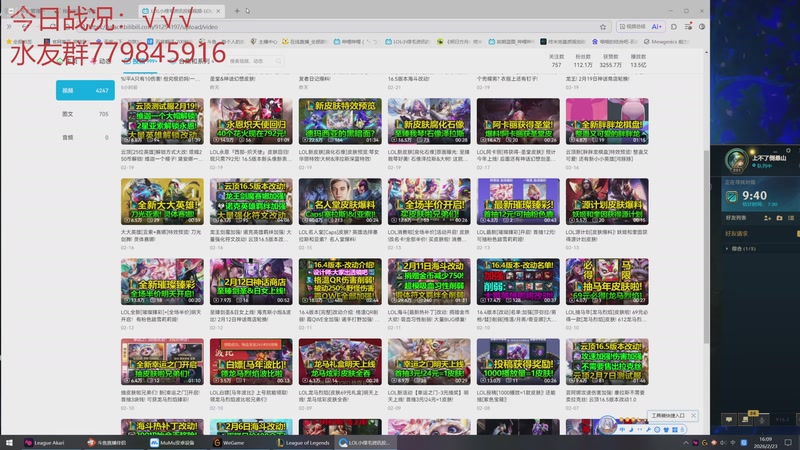Open the 投稿获得奖励 video thumbnail
800x450 pixels.
pos(518,362)
